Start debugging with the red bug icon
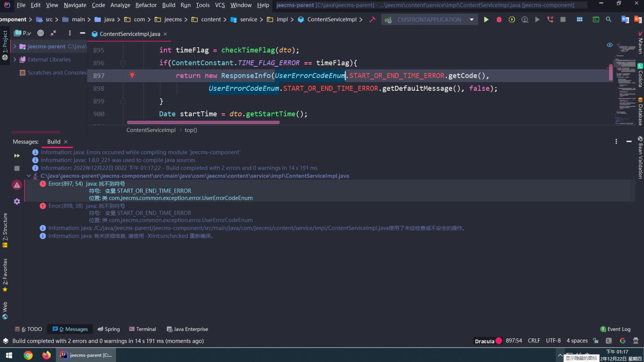 (x=499, y=20)
